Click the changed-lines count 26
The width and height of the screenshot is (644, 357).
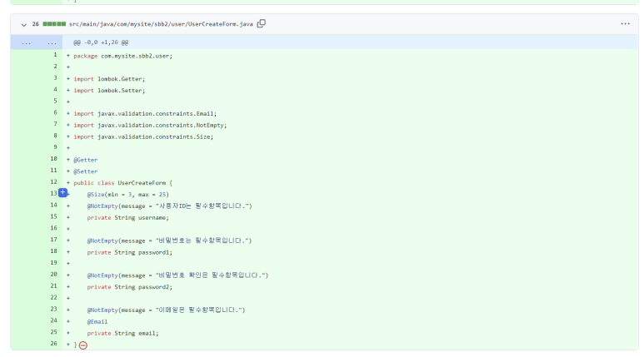[35, 24]
